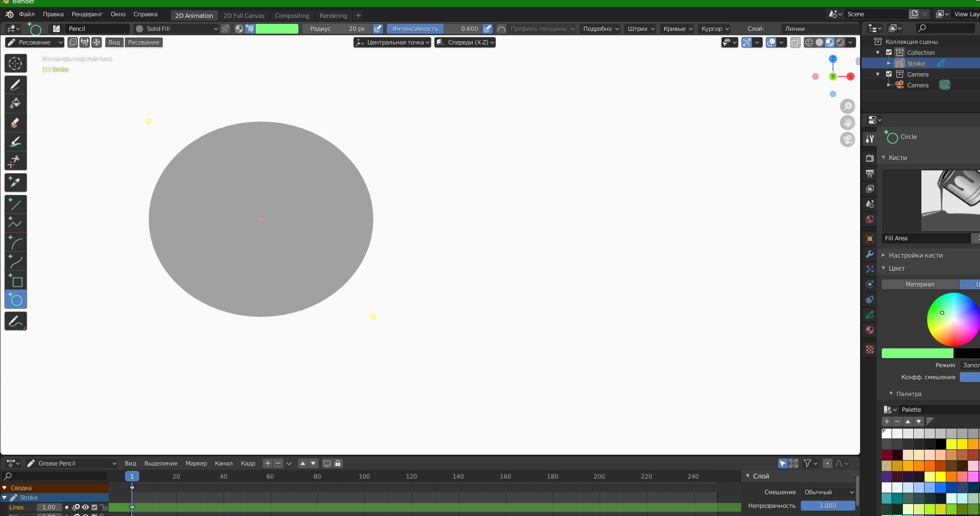Open the Modifiers wrench properties tab
Viewport: 980px width, 516px height.
coord(870,254)
